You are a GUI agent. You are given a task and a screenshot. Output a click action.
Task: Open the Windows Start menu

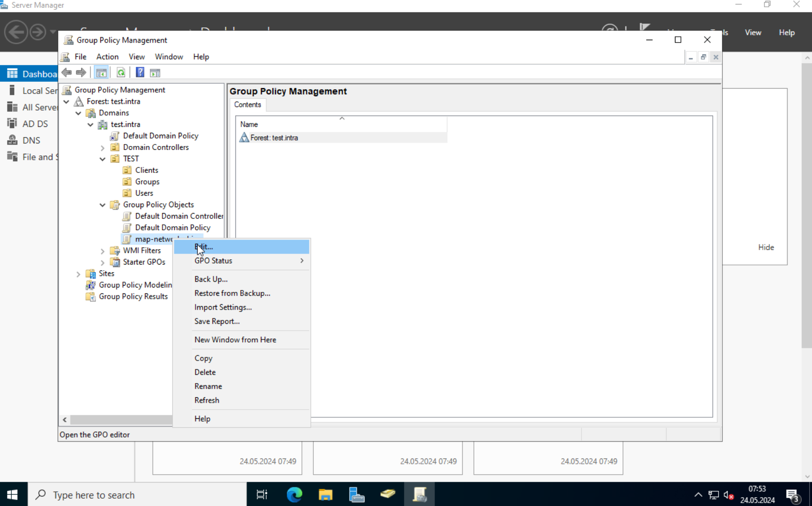click(x=13, y=495)
